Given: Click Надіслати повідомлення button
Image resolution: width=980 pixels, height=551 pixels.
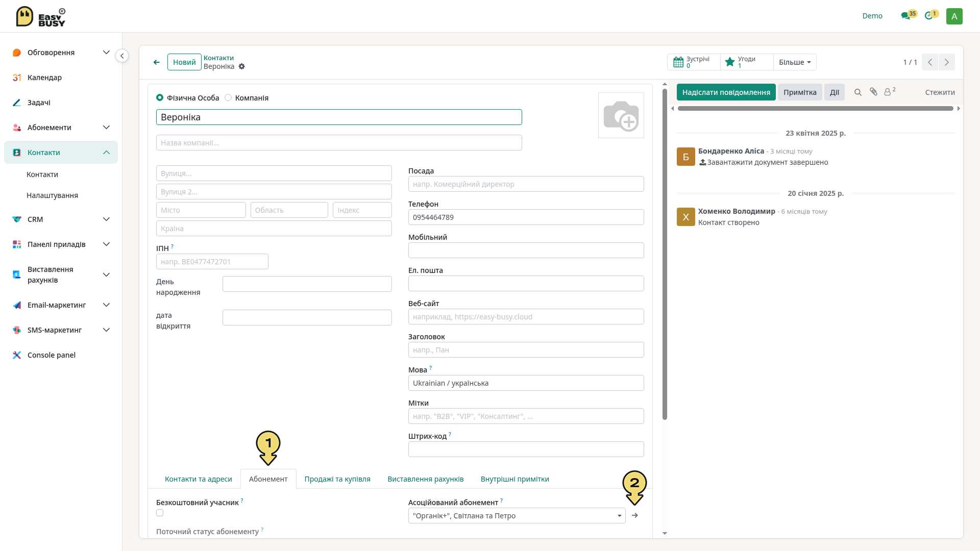Looking at the screenshot, I should click(726, 92).
